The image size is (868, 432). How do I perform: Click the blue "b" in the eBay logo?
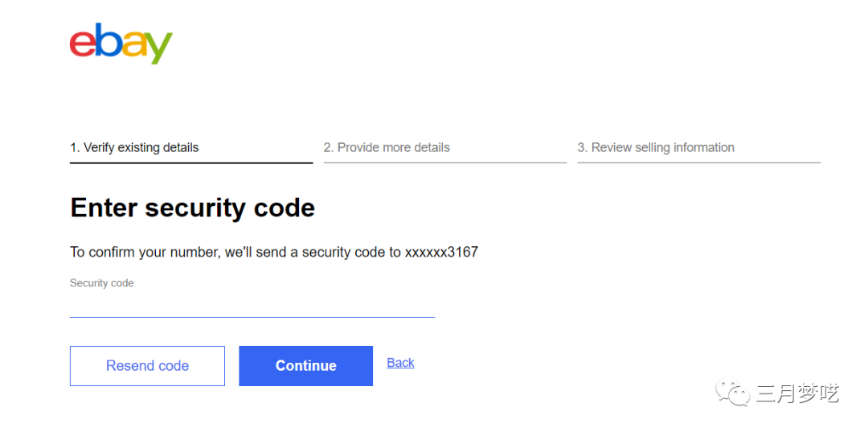108,40
